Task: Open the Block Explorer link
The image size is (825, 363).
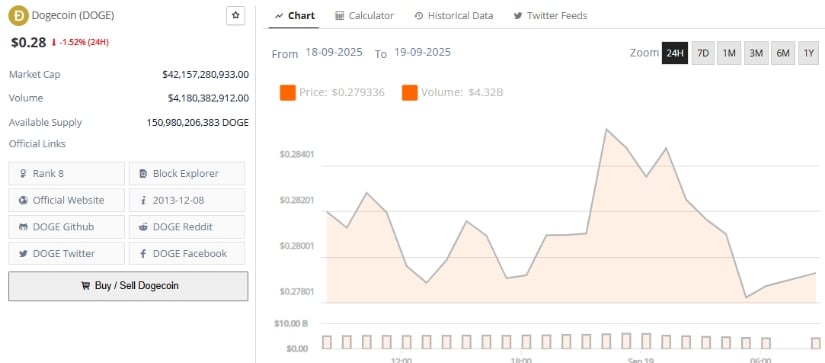Action: pos(187,173)
